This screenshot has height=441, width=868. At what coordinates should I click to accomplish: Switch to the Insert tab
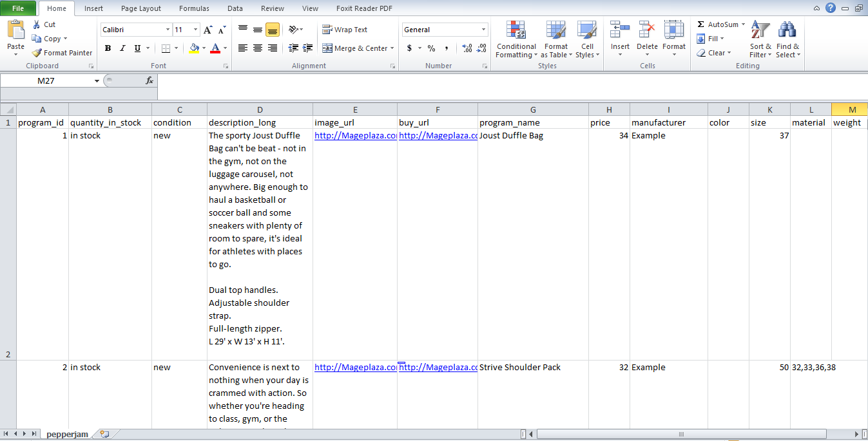(93, 8)
